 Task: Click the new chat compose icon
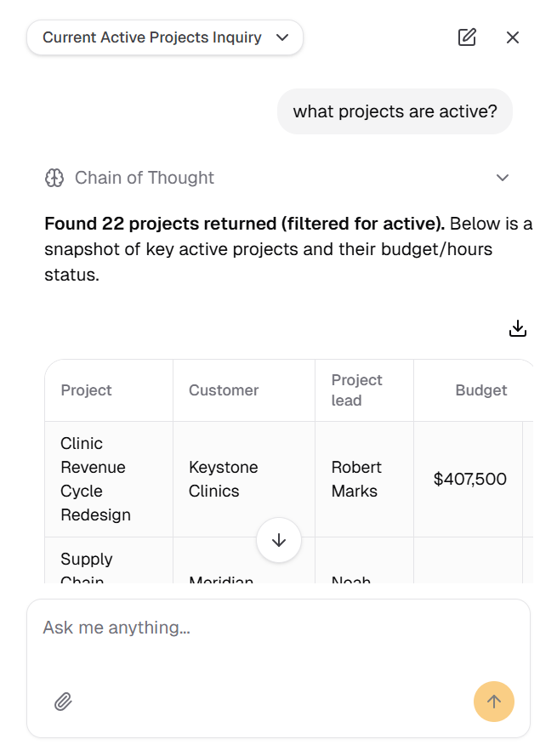click(467, 37)
